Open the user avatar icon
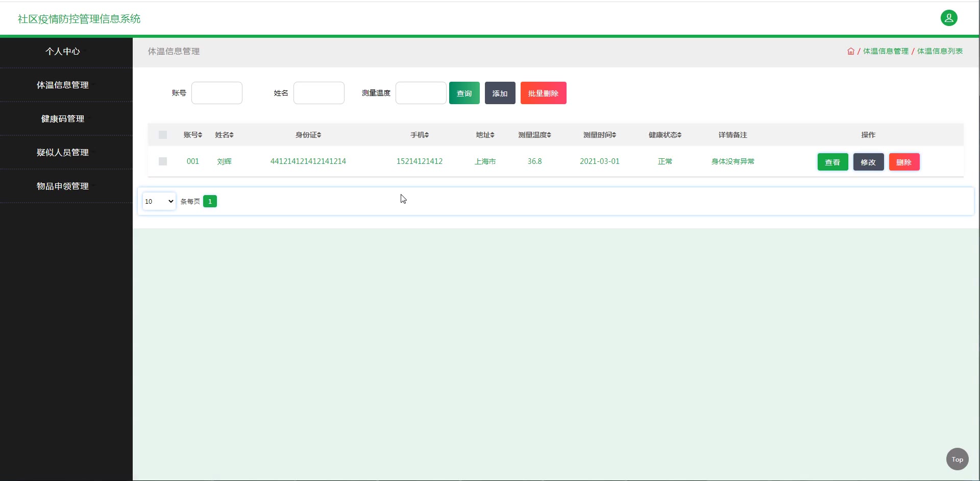This screenshot has height=481, width=980. coord(949,18)
